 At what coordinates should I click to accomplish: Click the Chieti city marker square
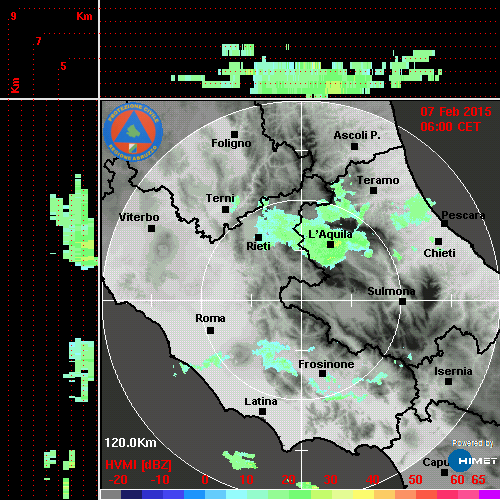439,241
